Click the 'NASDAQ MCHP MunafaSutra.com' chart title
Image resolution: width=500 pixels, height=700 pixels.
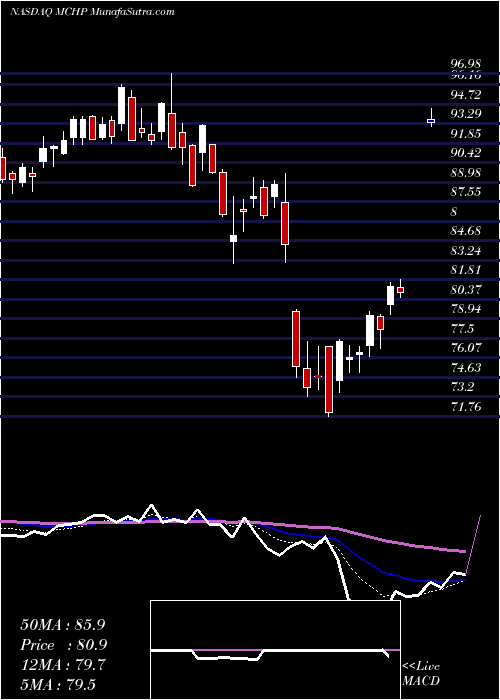click(x=92, y=12)
